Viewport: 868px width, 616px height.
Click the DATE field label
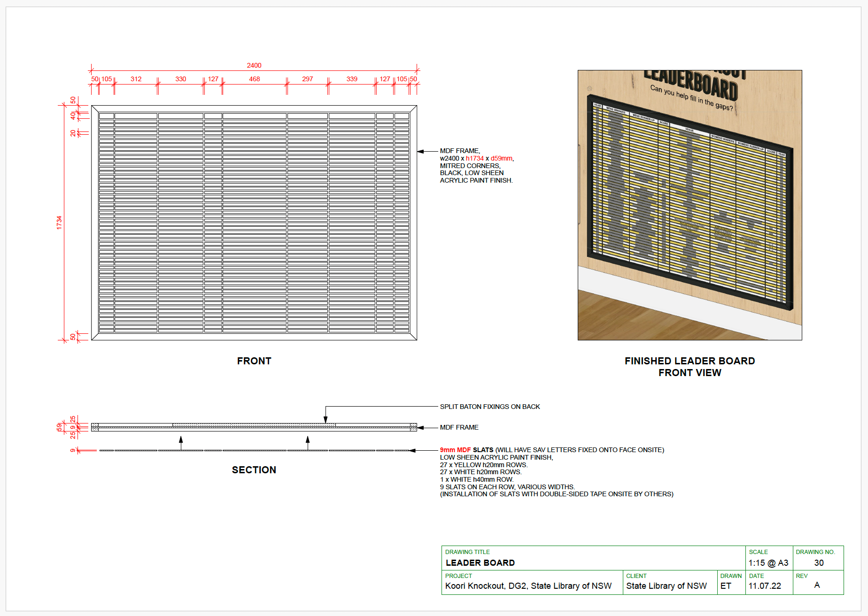pos(756,576)
